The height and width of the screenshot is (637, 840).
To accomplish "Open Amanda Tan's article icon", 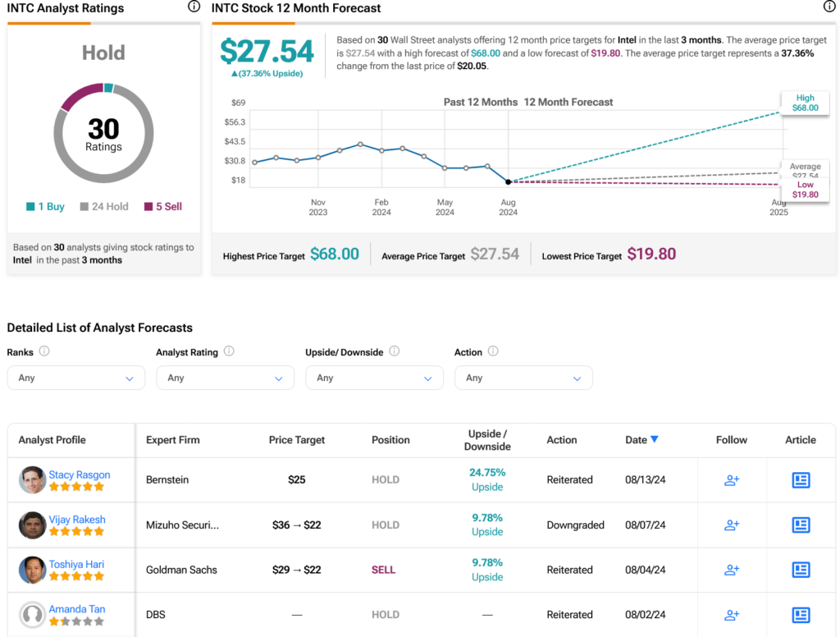I will (x=801, y=615).
